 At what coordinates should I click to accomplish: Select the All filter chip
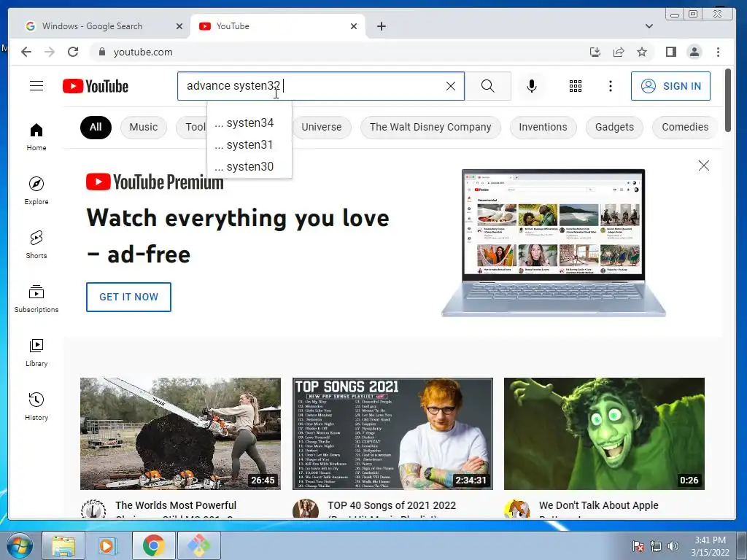(96, 127)
